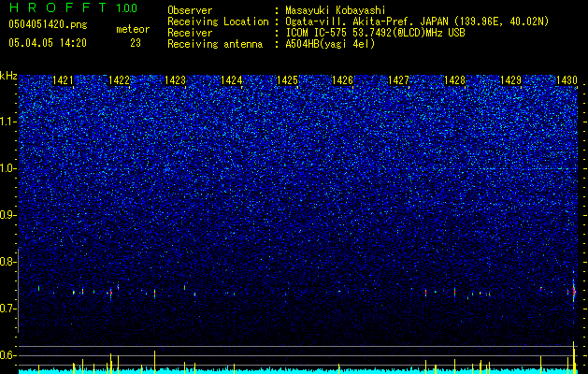Click the 1422 time axis label
The image size is (588, 374).
pos(119,80)
